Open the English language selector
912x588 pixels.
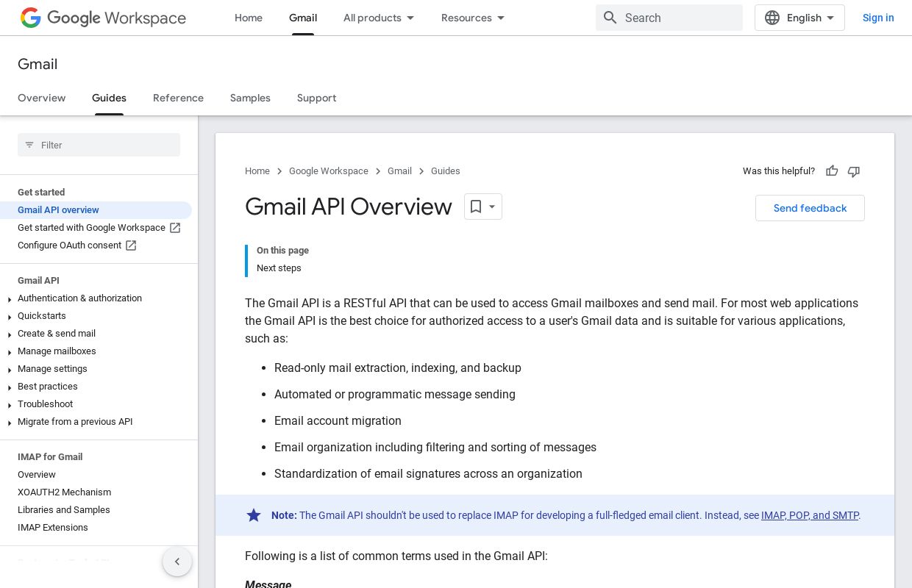coord(799,18)
